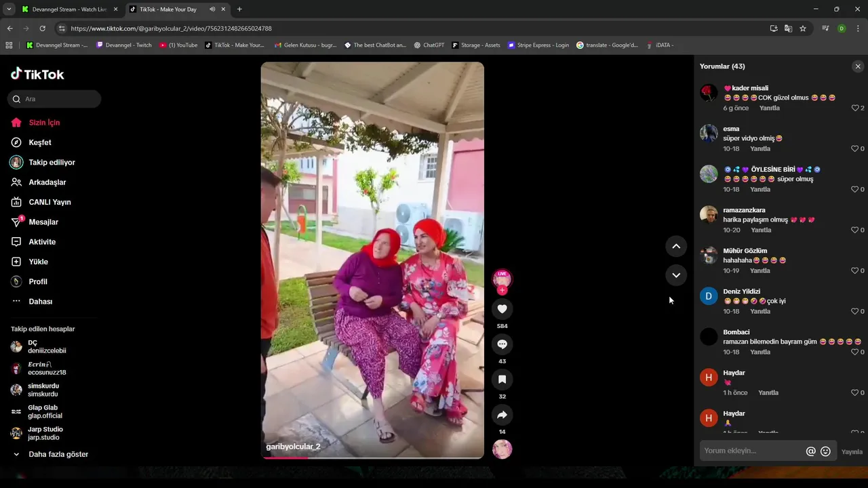The width and height of the screenshot is (868, 488).
Task: Focus the Ara search field
Action: [x=54, y=99]
